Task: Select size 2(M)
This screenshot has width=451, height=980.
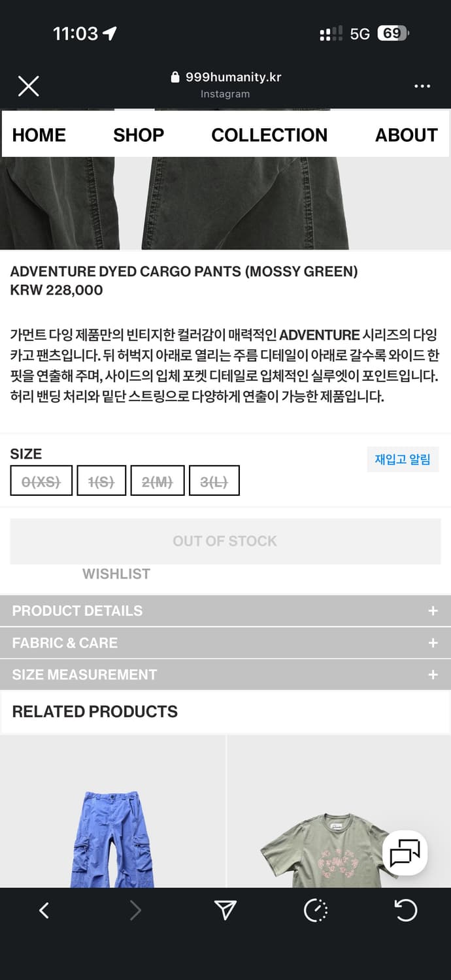Action: coord(158,482)
